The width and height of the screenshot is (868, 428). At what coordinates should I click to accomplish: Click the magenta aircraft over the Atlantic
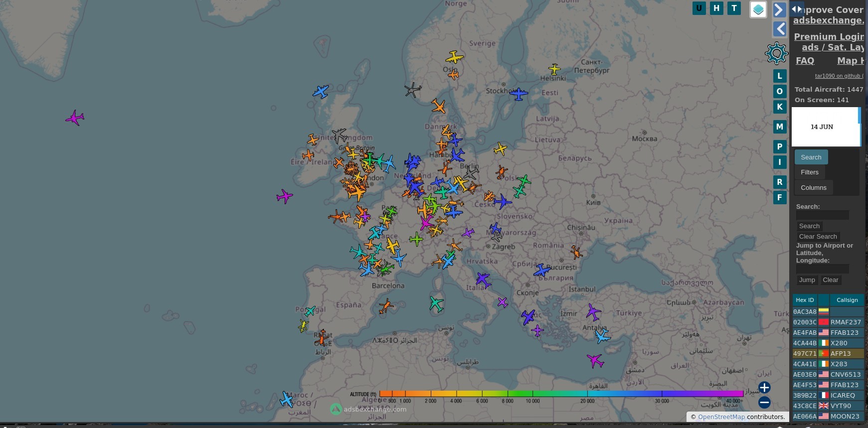pyautogui.click(x=75, y=118)
